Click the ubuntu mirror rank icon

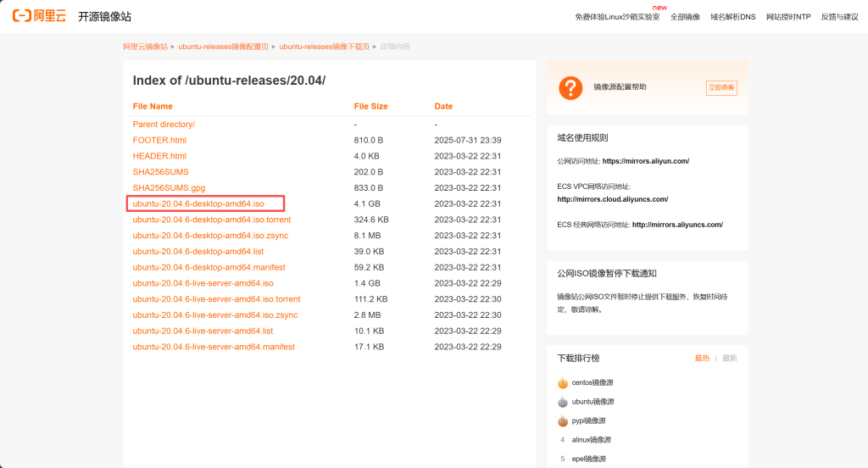[x=563, y=402]
